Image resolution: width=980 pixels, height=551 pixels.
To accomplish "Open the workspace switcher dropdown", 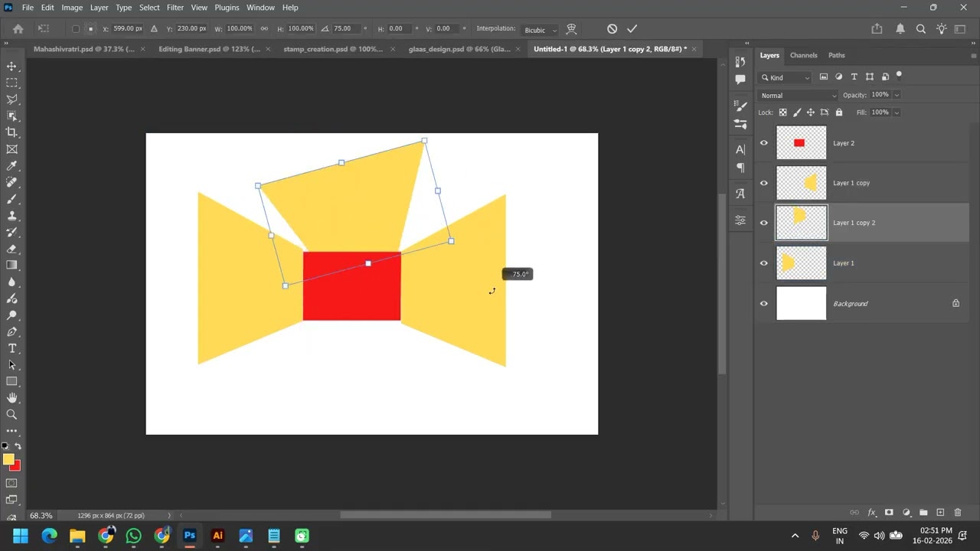I will [961, 29].
